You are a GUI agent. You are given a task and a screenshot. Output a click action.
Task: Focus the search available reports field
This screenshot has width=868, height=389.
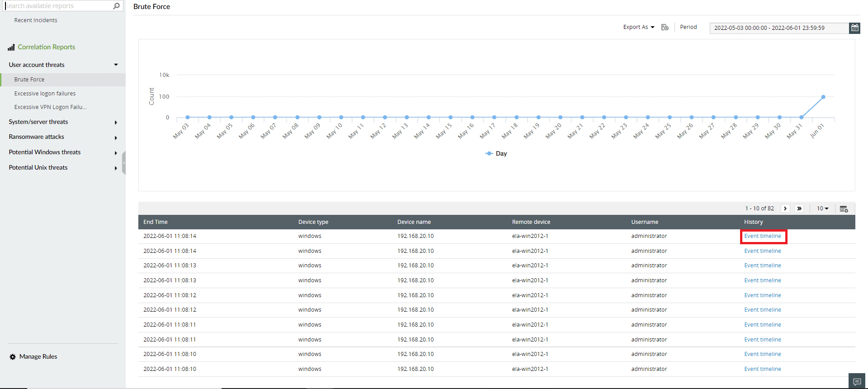point(59,6)
